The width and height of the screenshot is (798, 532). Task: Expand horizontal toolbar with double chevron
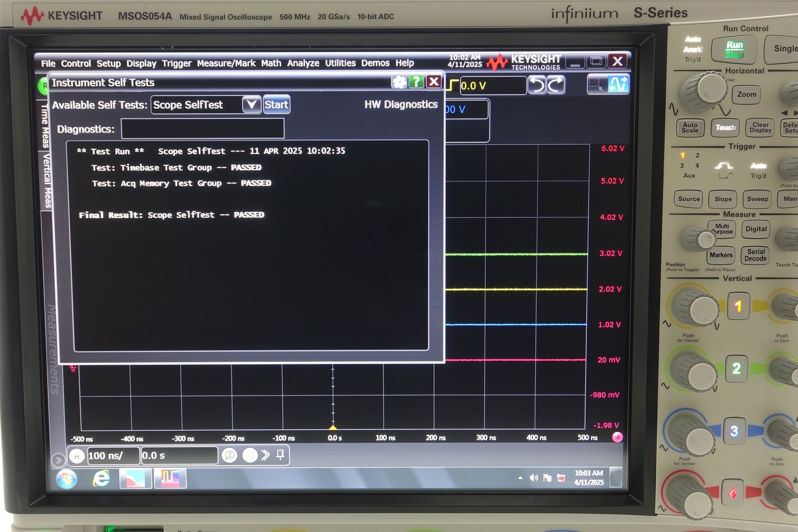[x=266, y=455]
